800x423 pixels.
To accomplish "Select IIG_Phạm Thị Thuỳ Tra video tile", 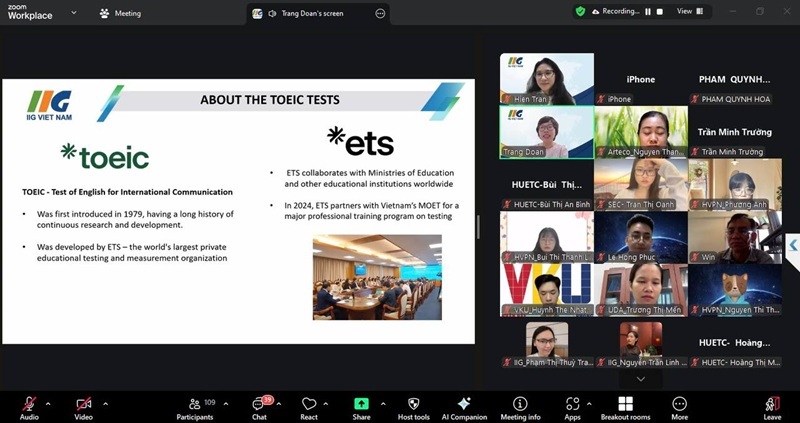I will click(547, 343).
